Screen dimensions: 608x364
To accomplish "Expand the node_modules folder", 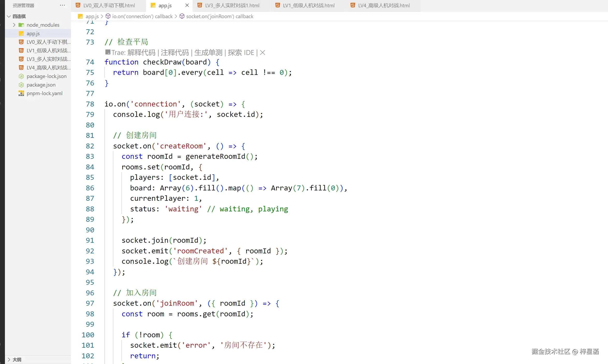I will [x=14, y=25].
